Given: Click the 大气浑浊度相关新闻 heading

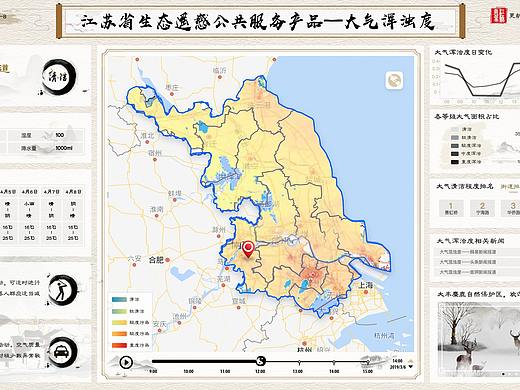Looking at the screenshot, I should point(470,241).
